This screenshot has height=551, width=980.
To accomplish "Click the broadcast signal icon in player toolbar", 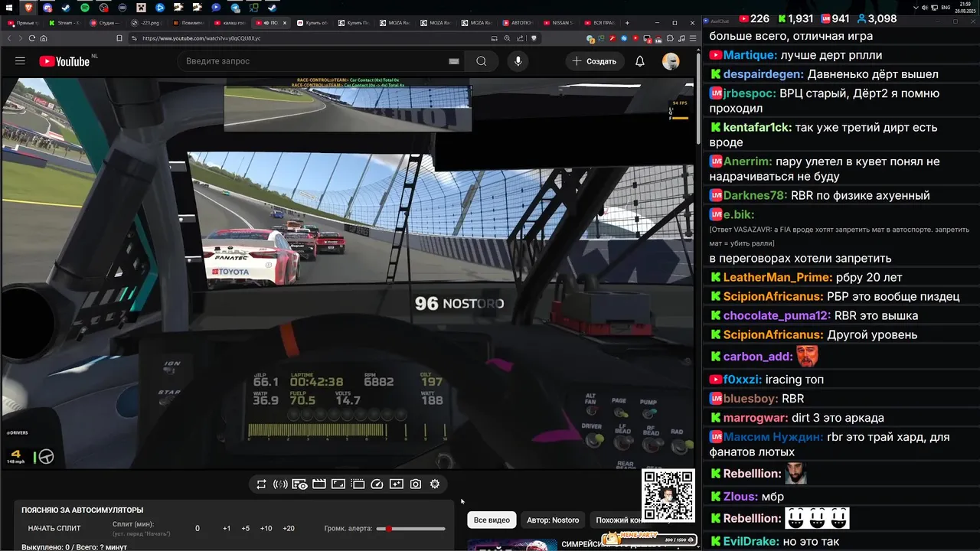I will click(280, 484).
